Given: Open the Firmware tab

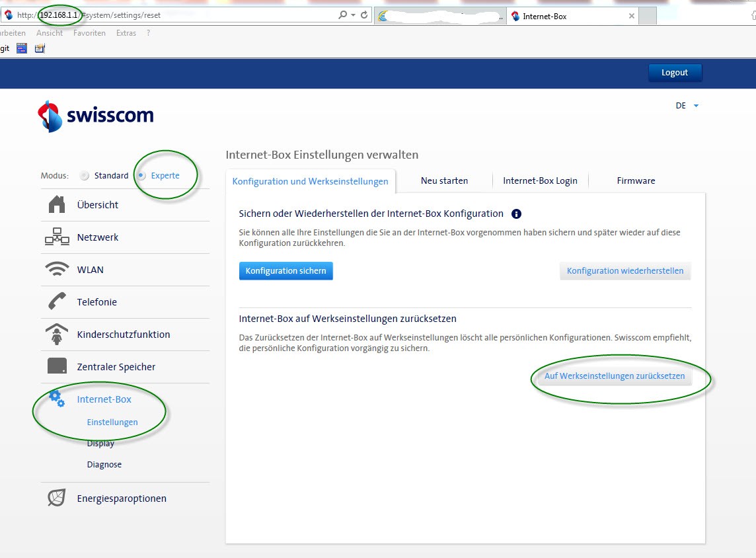Looking at the screenshot, I should coord(636,180).
